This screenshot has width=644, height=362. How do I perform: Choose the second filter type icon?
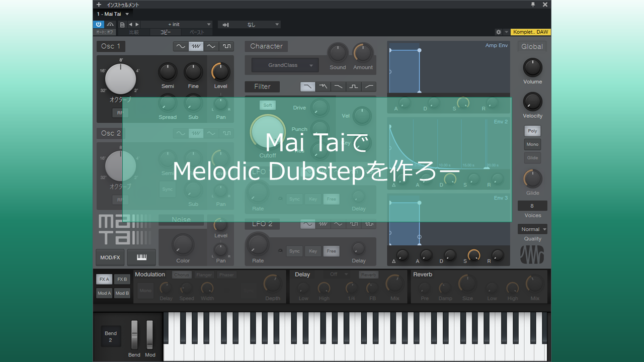point(323,86)
